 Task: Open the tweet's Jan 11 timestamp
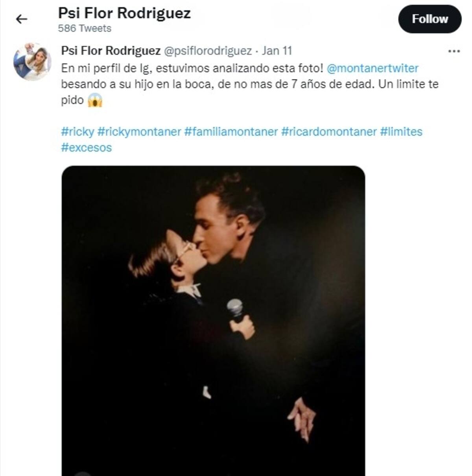277,51
